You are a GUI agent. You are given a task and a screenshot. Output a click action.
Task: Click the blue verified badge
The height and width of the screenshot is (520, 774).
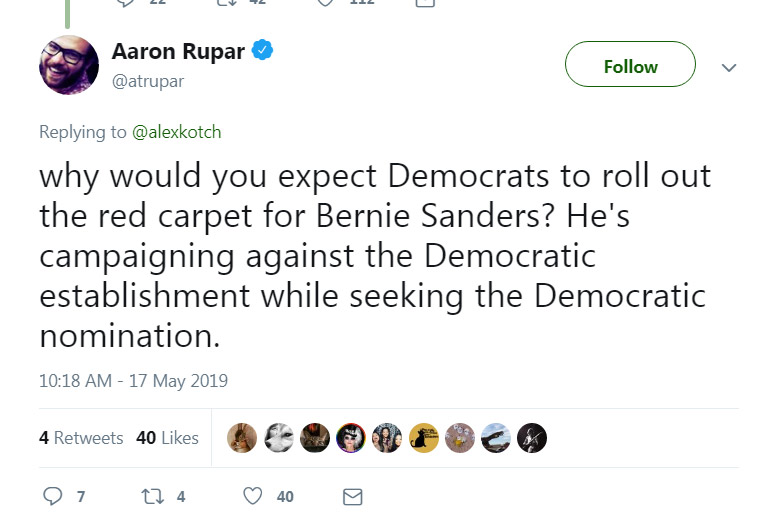coord(264,52)
